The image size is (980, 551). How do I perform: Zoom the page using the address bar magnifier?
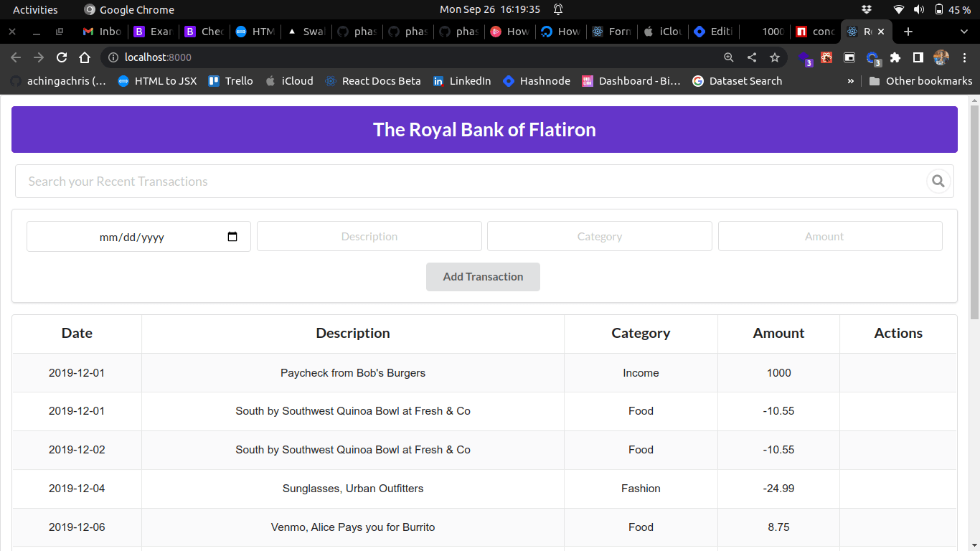click(728, 57)
